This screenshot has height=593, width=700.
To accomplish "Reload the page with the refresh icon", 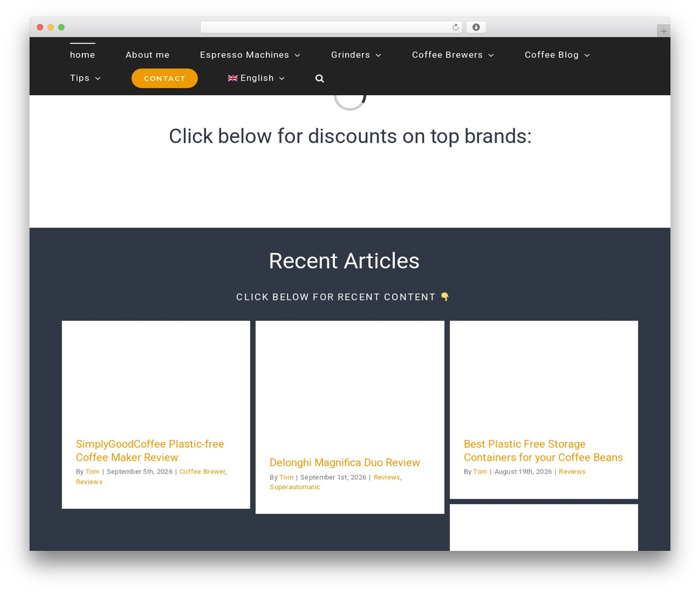I will tap(455, 27).
